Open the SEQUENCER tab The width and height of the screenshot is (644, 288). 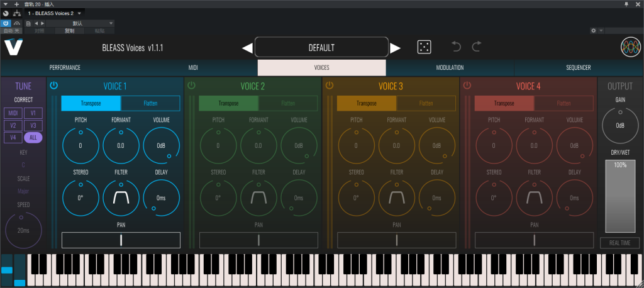coord(579,68)
